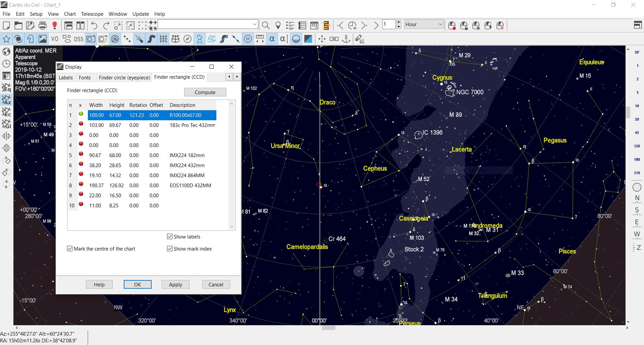Screen dimensions: 644x345
Task: Click the print chart icon
Action: 43,25
